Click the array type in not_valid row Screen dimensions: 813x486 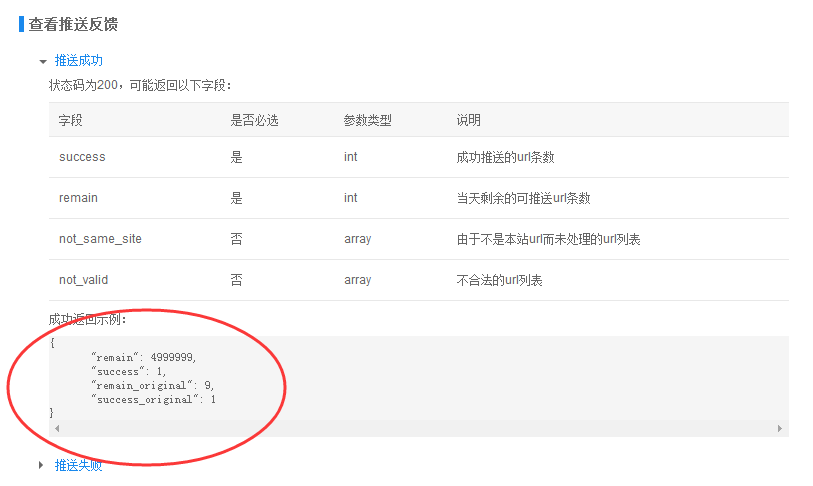[x=358, y=280]
